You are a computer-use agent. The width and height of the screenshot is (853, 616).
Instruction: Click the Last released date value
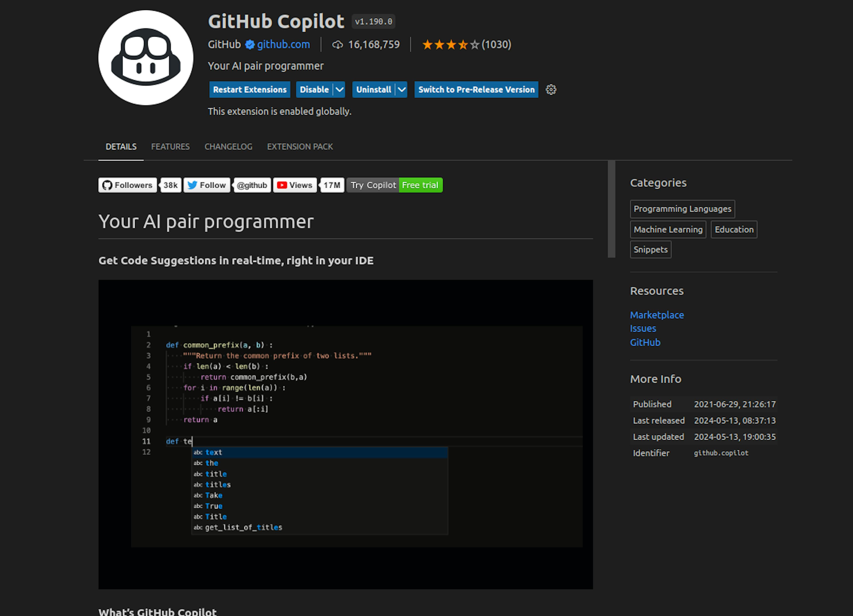735,421
